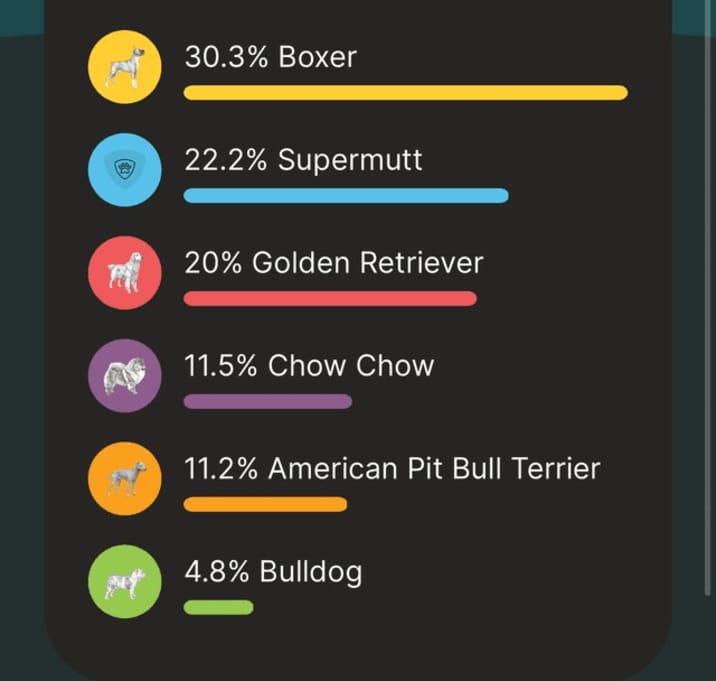Viewport: 716px width, 681px height.
Task: Click the yellow Boxer percentage bar
Action: pos(405,93)
